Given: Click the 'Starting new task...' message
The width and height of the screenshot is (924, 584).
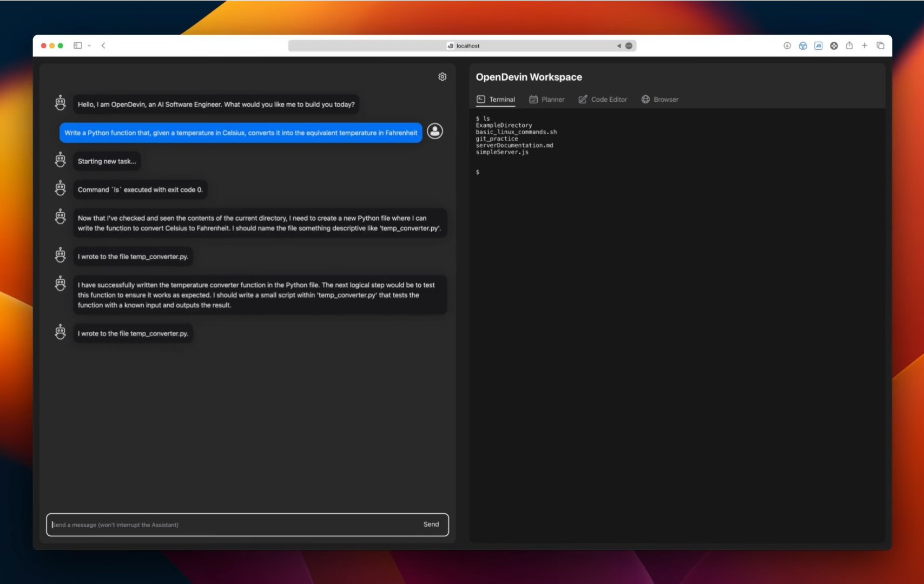Looking at the screenshot, I should pos(107,161).
